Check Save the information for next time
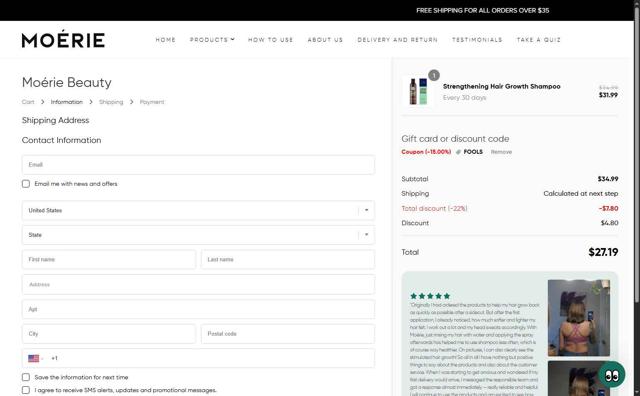The height and width of the screenshot is (396, 640). (x=26, y=377)
